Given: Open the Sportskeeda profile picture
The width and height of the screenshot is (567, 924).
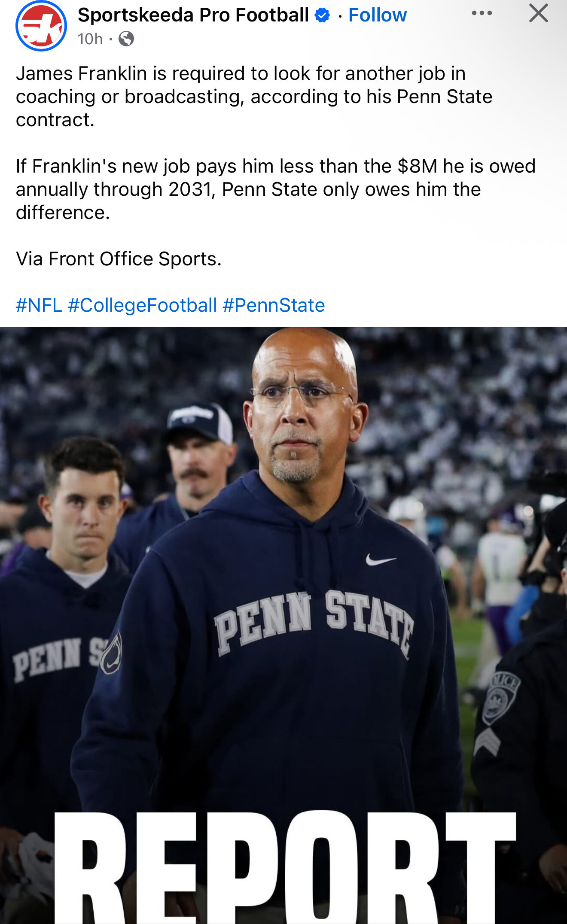Looking at the screenshot, I should [x=41, y=26].
